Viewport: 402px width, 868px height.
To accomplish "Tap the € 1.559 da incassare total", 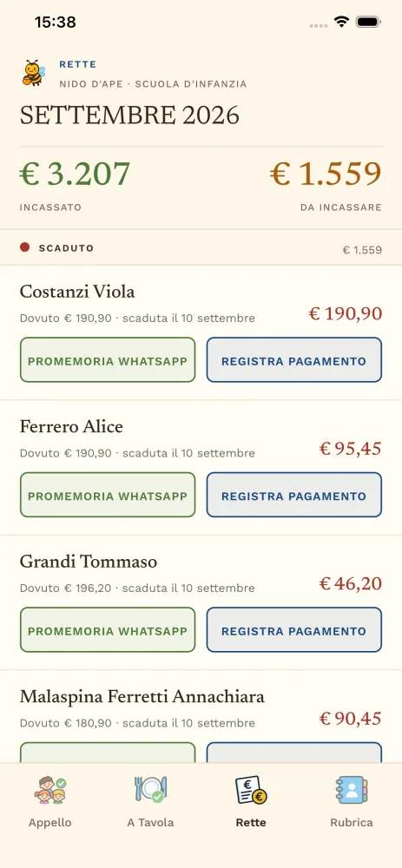I will [x=326, y=174].
